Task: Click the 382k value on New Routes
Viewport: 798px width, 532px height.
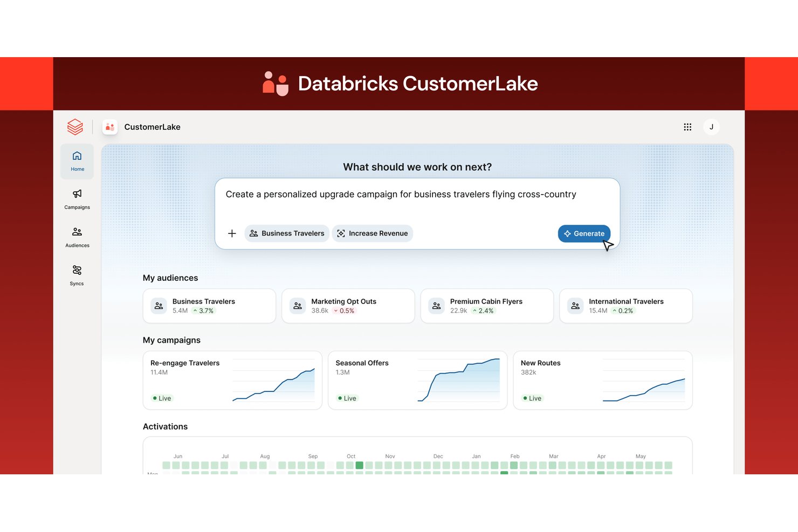Action: point(528,372)
